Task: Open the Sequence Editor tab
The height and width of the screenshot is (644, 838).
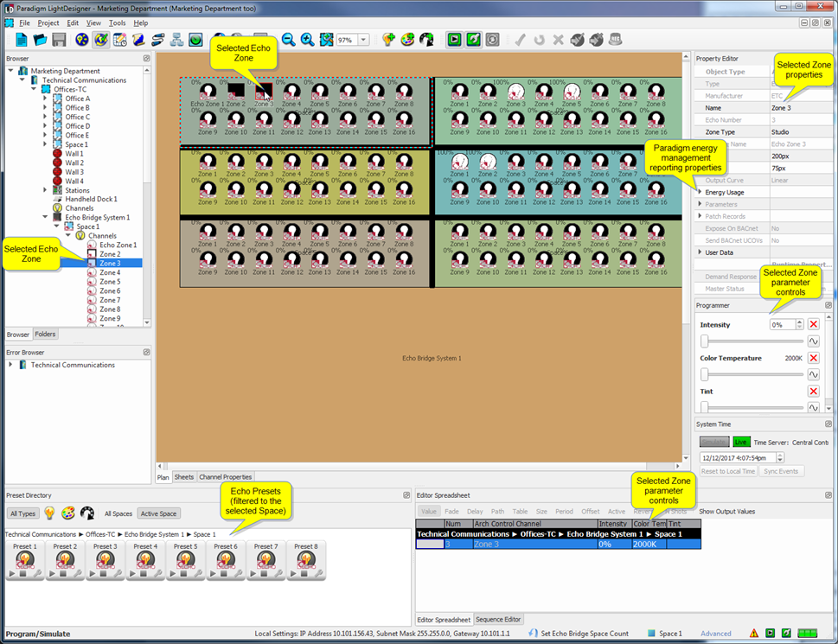Action: 498,620
